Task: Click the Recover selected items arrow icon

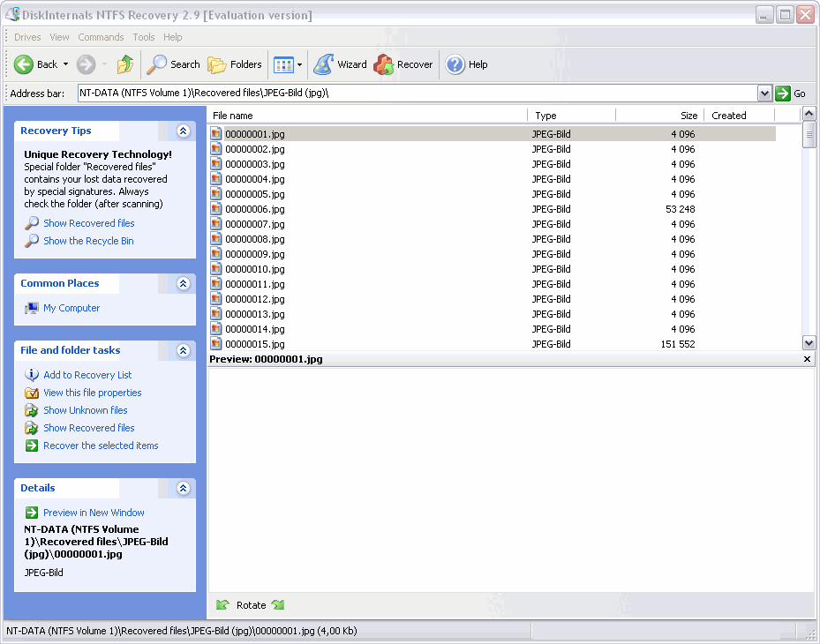Action: click(32, 446)
